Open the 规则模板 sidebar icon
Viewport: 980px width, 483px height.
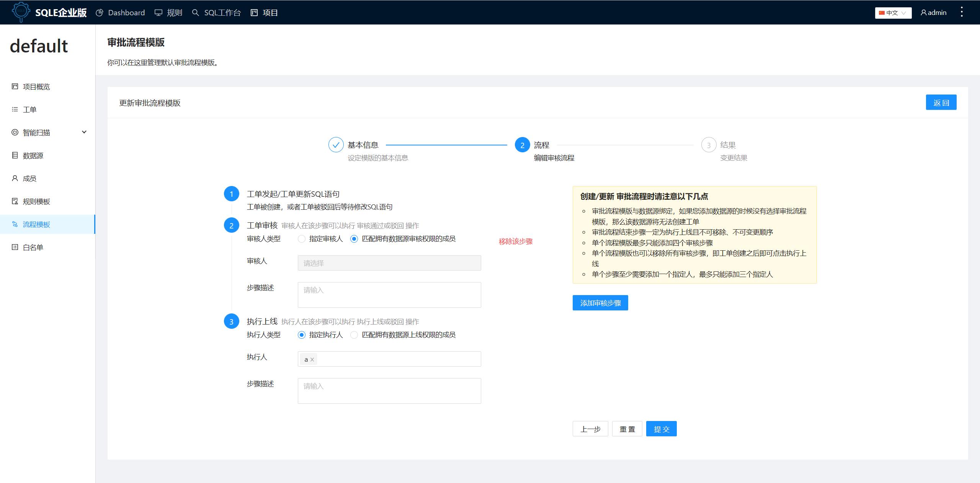click(15, 201)
